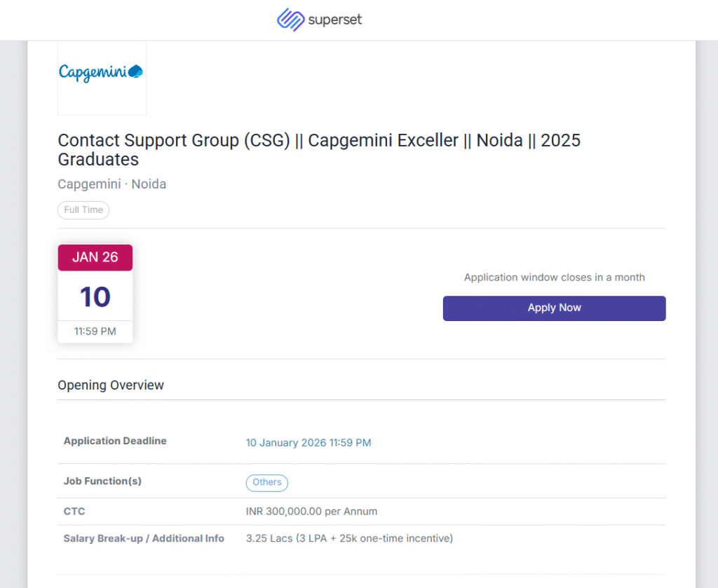The image size is (718, 588).
Task: Click the Capgemini · Noida subtitle
Action: point(111,184)
